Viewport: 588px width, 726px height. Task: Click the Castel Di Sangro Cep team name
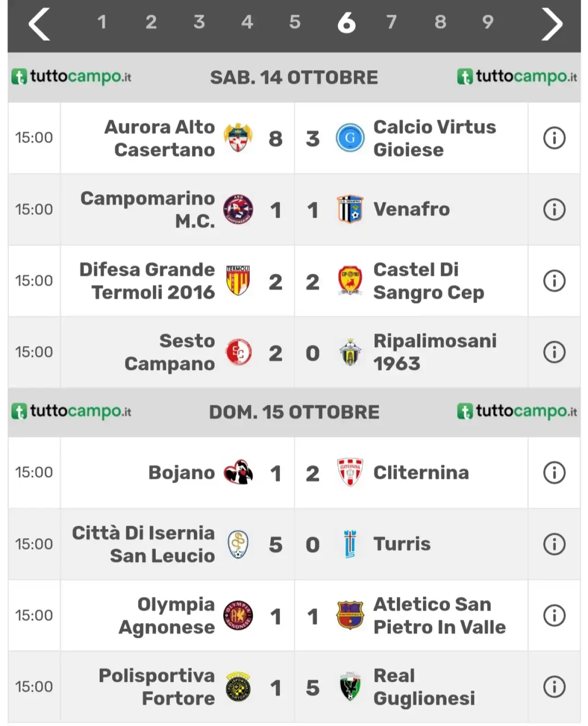(429, 281)
